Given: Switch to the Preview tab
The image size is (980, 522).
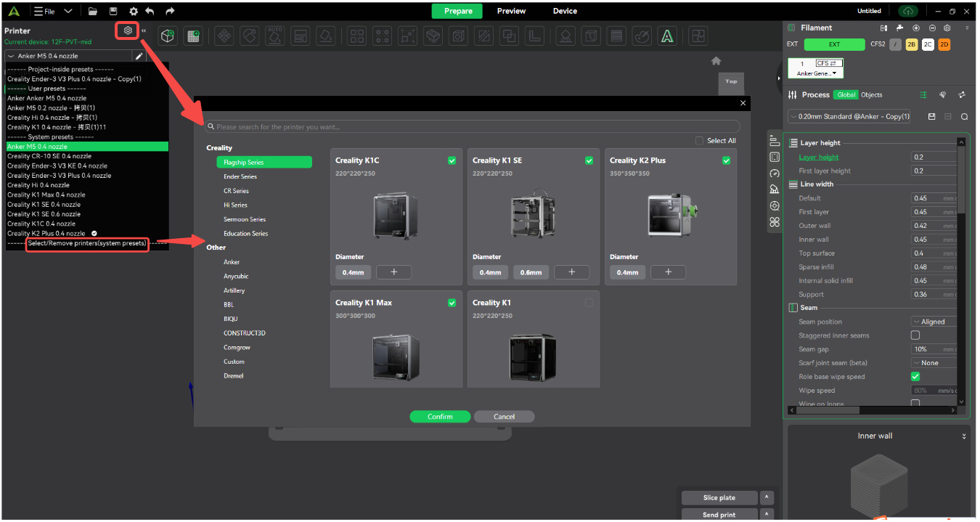Looking at the screenshot, I should [x=511, y=11].
